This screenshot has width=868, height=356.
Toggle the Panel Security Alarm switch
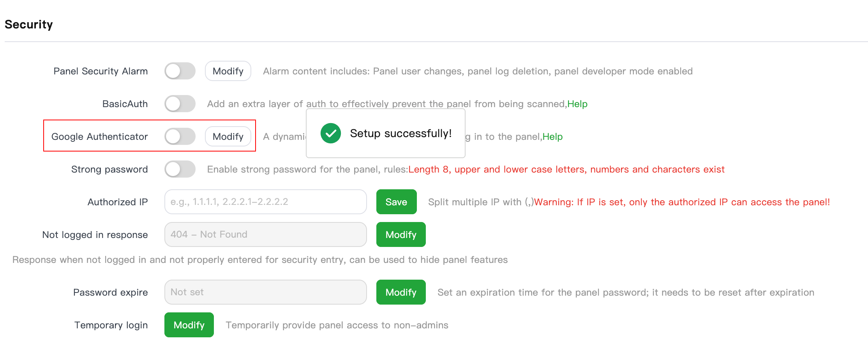(180, 71)
